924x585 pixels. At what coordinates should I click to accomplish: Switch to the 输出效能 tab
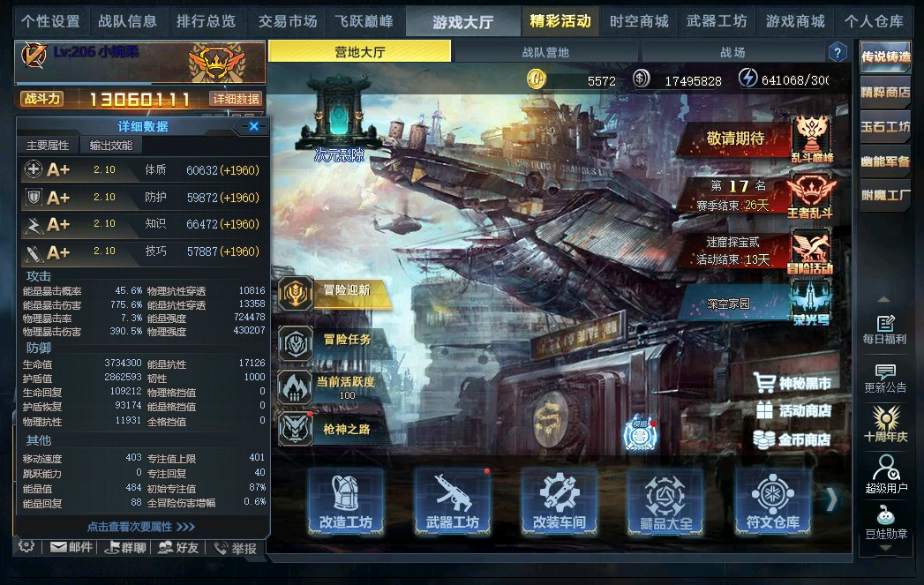pos(111,145)
